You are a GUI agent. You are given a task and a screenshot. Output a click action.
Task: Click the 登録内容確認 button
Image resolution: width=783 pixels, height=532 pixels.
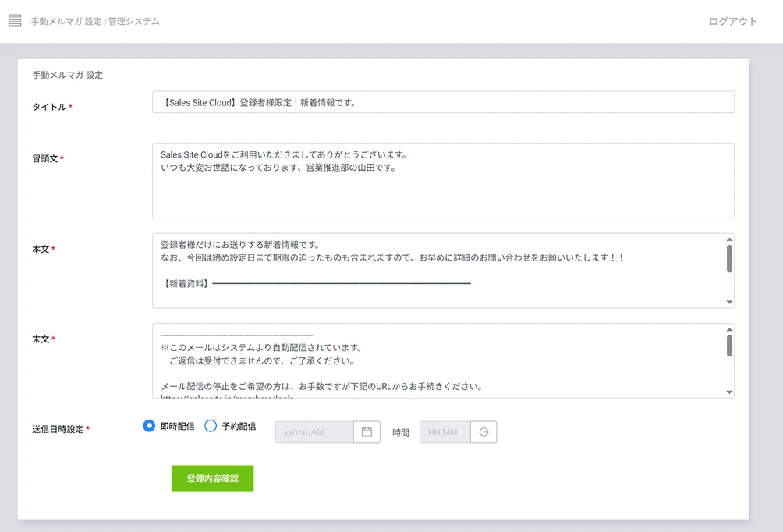click(x=212, y=479)
